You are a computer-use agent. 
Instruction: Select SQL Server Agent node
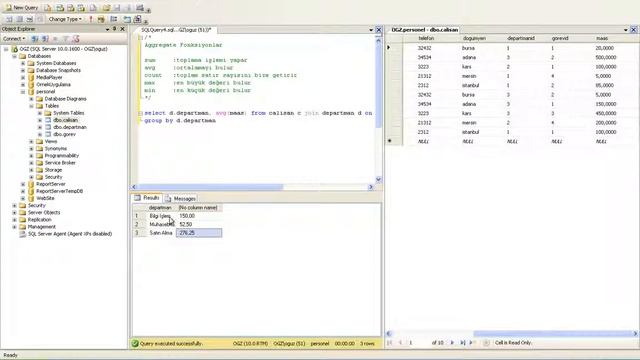click(70, 234)
